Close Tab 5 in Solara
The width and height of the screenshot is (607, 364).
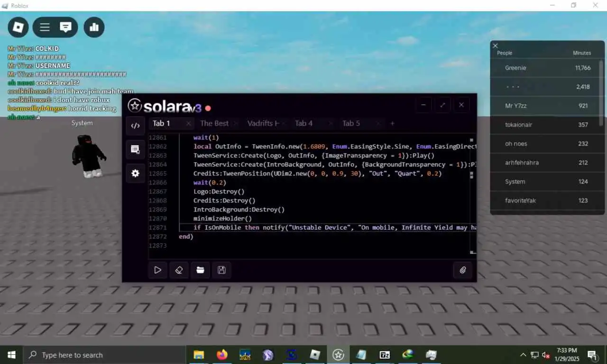pyautogui.click(x=378, y=123)
